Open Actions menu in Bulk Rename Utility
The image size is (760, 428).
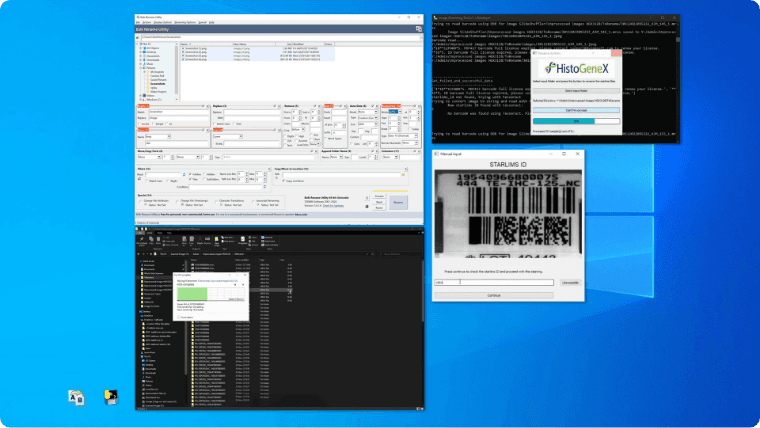146,22
